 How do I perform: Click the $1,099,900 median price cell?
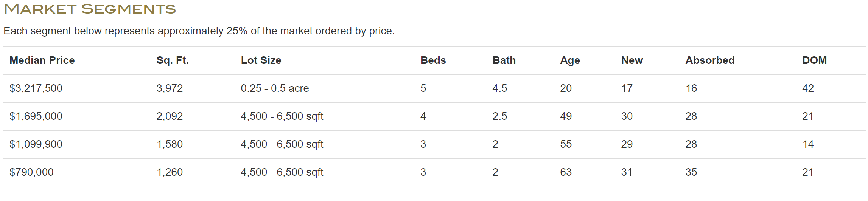[x=36, y=144]
